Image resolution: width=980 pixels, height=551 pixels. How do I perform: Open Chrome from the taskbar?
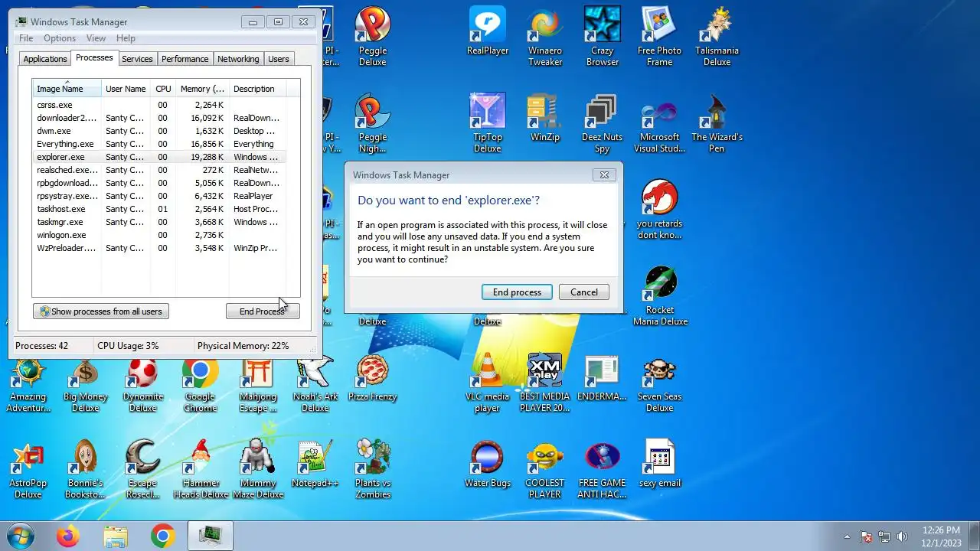click(162, 536)
